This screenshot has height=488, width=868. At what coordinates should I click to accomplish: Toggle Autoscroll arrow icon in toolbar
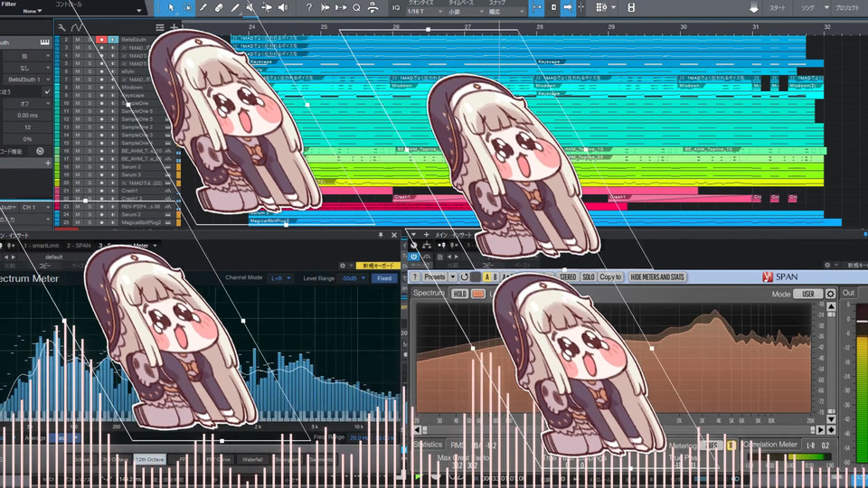pos(568,8)
